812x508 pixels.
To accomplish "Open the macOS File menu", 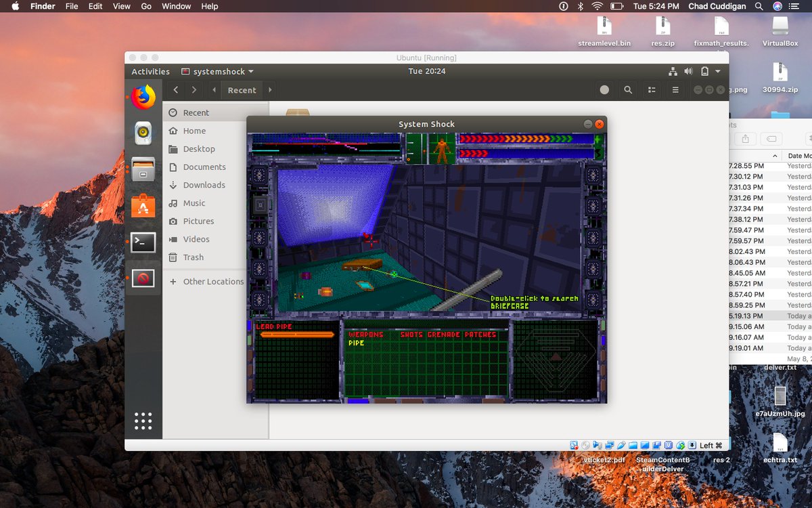I will pyautogui.click(x=72, y=6).
